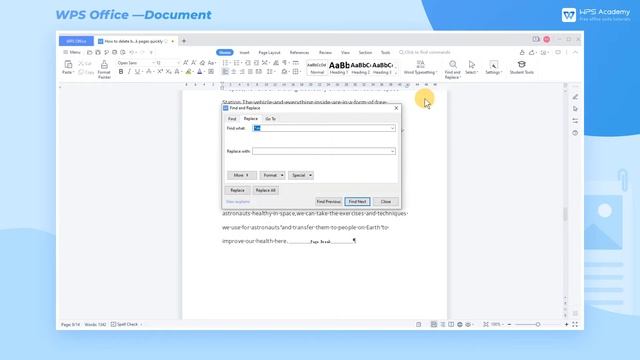Toggle Bold formatting

point(121,72)
